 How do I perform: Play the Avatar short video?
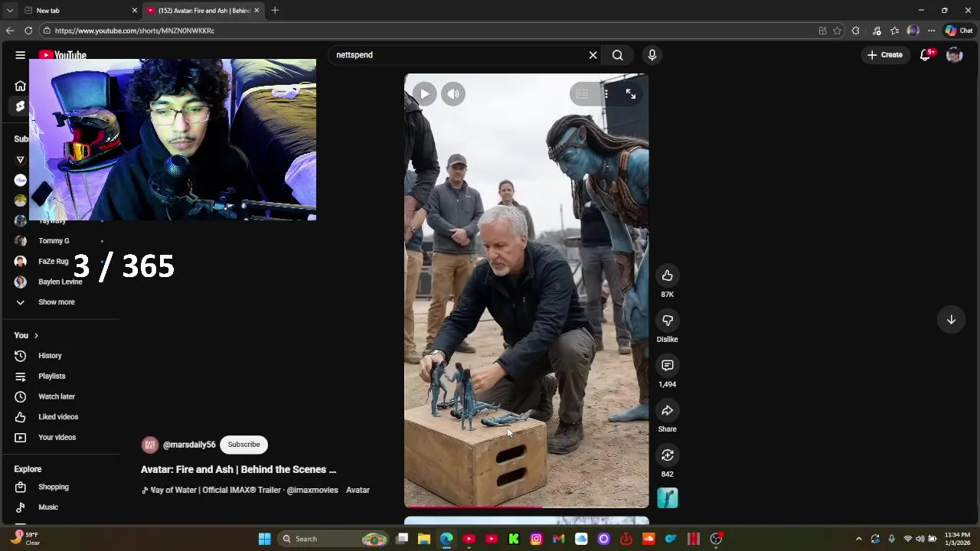coord(424,94)
